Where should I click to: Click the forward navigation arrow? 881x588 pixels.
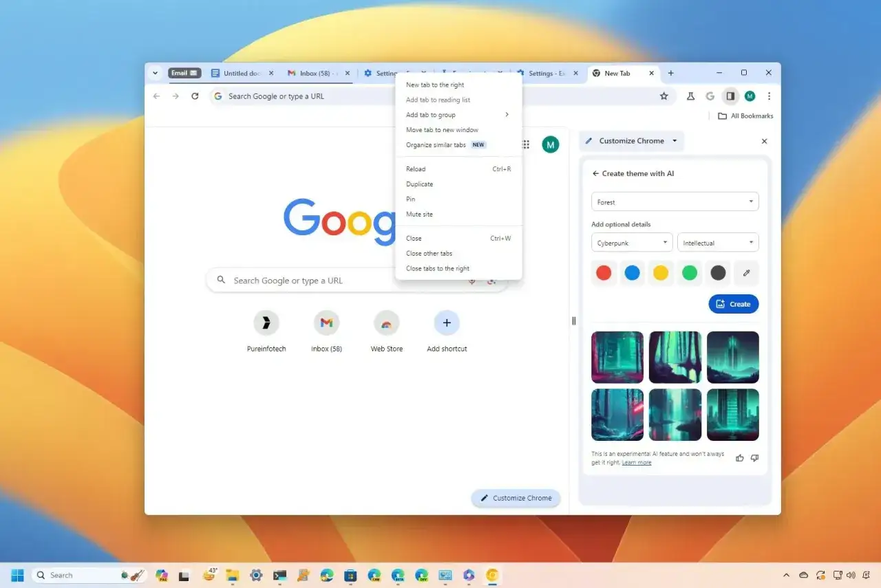[x=176, y=96]
